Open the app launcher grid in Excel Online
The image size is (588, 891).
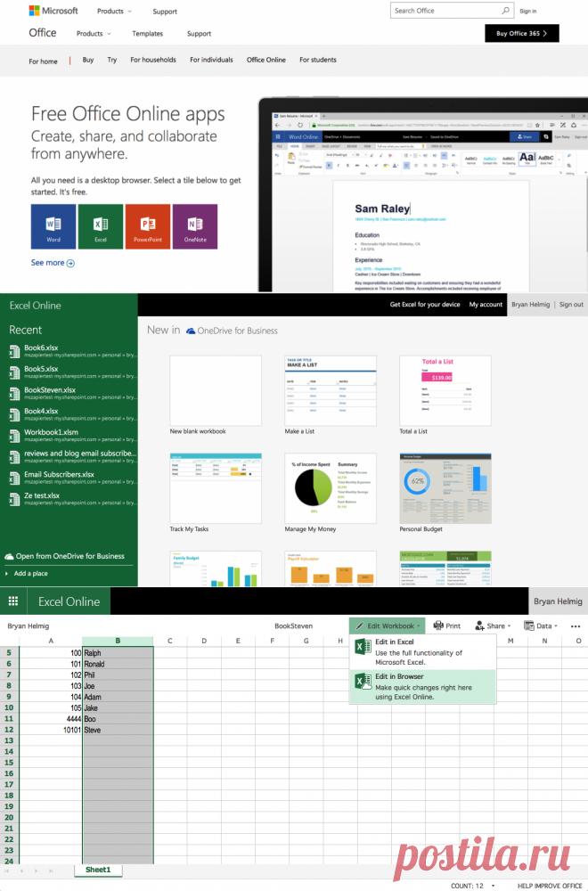pos(13,601)
